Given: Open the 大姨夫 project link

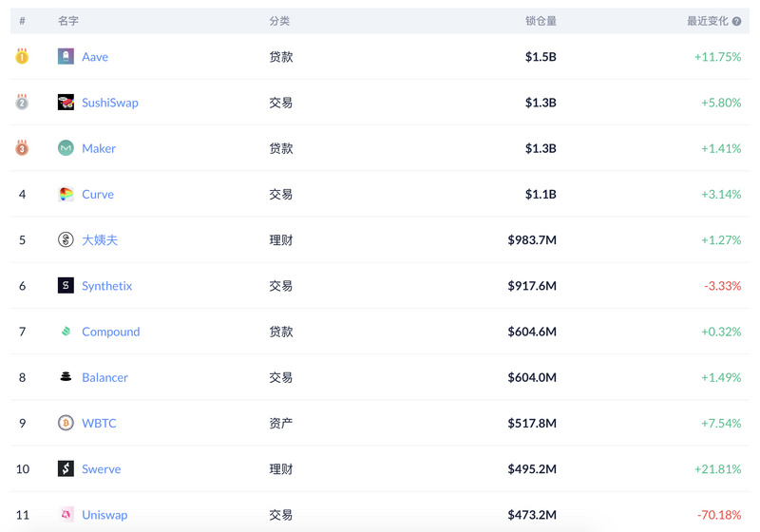Looking at the screenshot, I should pos(100,239).
